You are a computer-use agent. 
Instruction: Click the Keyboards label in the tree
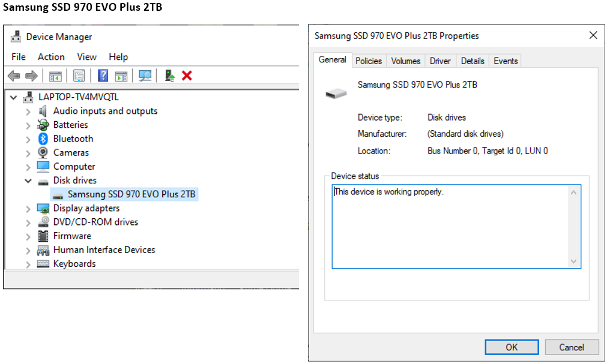[74, 264]
